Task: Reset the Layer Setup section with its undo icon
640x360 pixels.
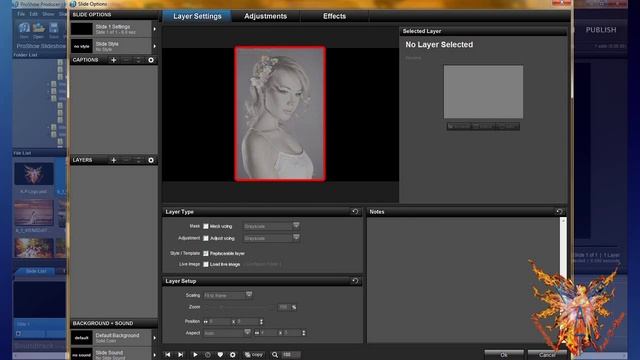Action: (355, 281)
